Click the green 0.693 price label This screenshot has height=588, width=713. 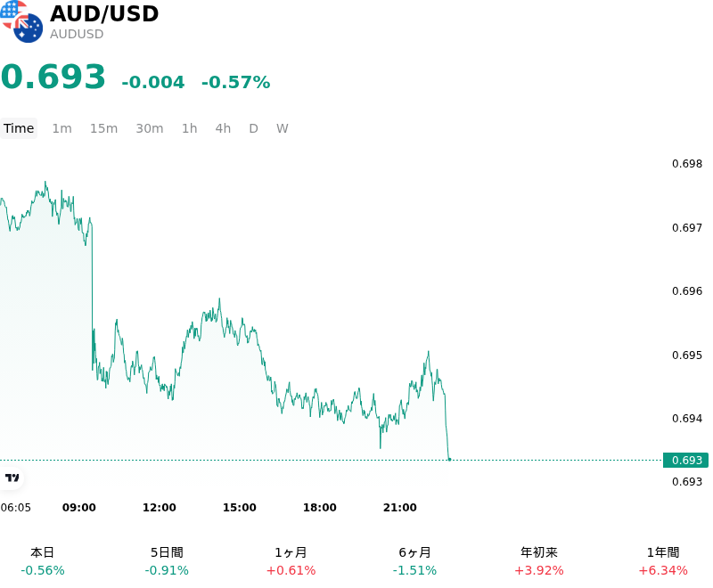685,460
